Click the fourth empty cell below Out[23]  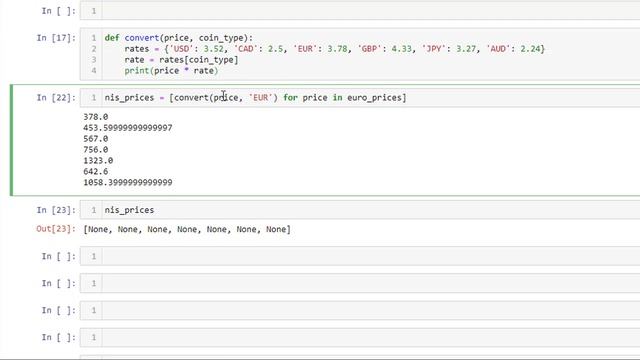click(x=360, y=337)
